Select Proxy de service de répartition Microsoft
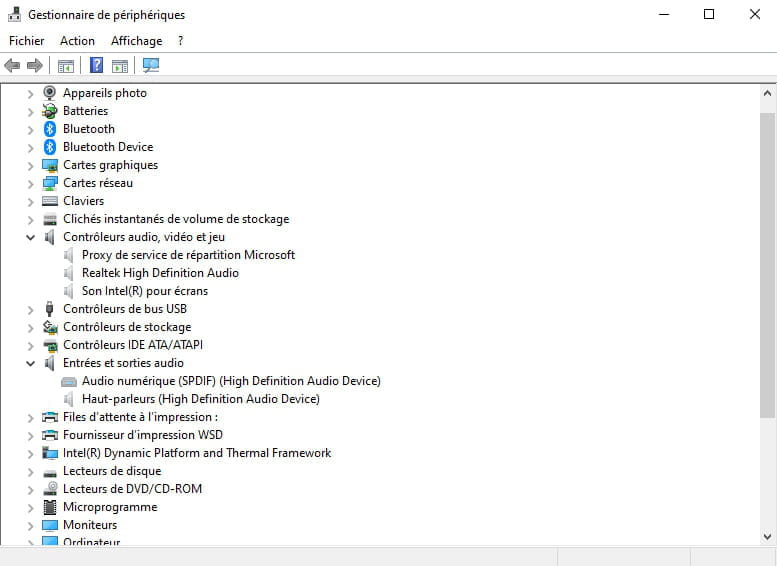Viewport: 777px width, 566px height. 188,255
